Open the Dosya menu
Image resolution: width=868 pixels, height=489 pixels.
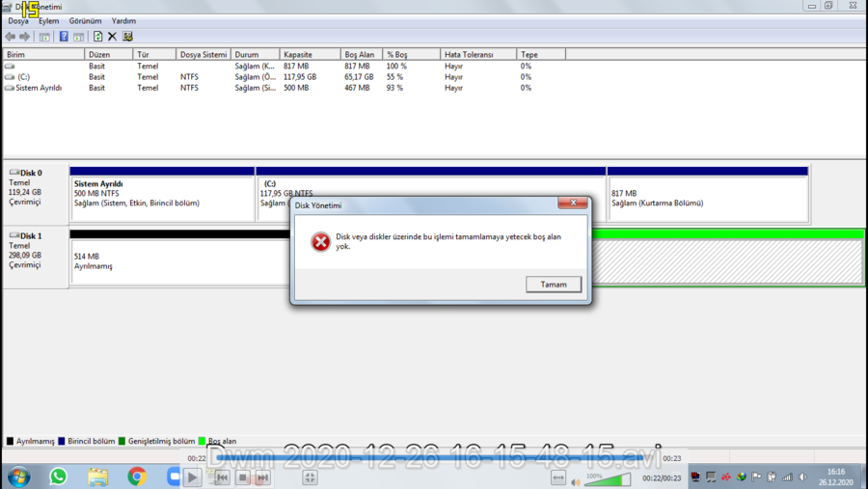pos(17,21)
